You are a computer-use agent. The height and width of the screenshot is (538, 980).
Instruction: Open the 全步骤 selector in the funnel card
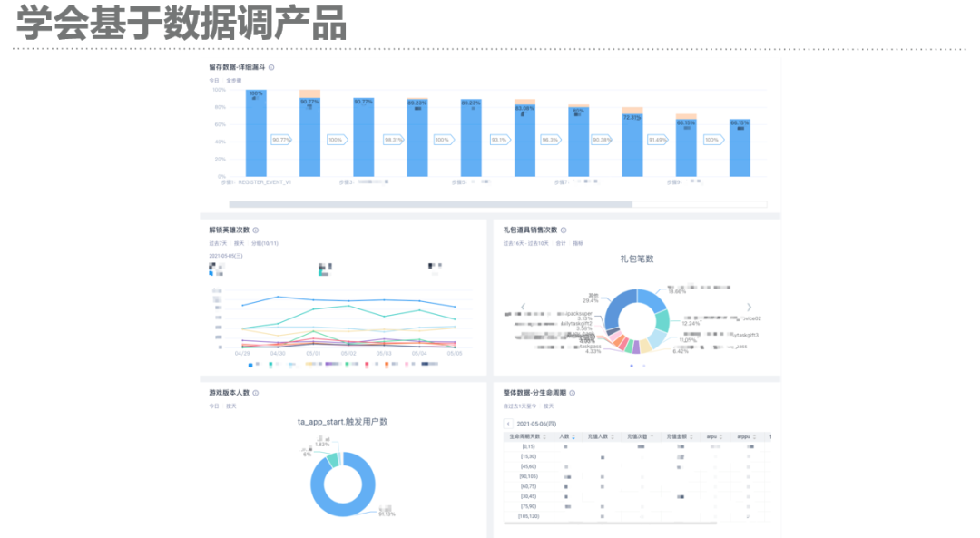232,81
